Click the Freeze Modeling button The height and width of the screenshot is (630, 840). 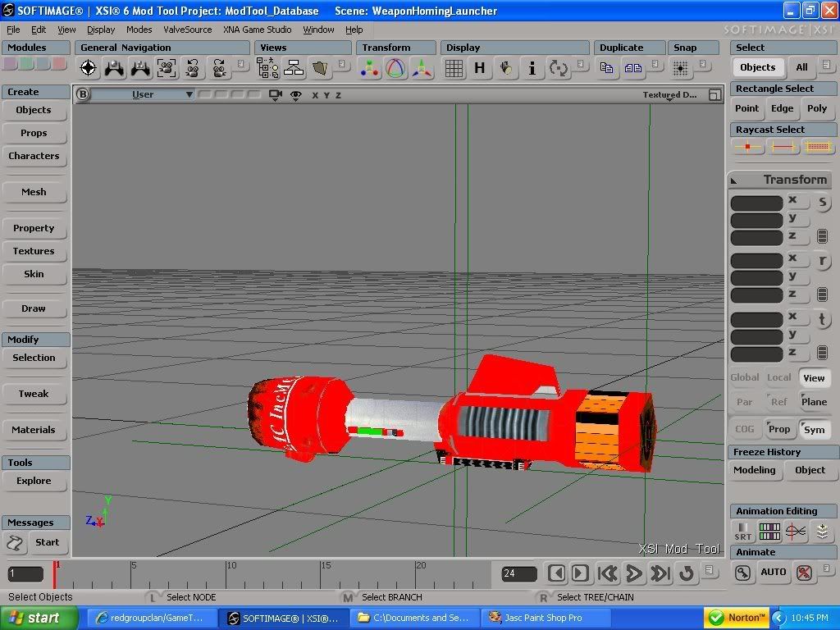pos(755,470)
